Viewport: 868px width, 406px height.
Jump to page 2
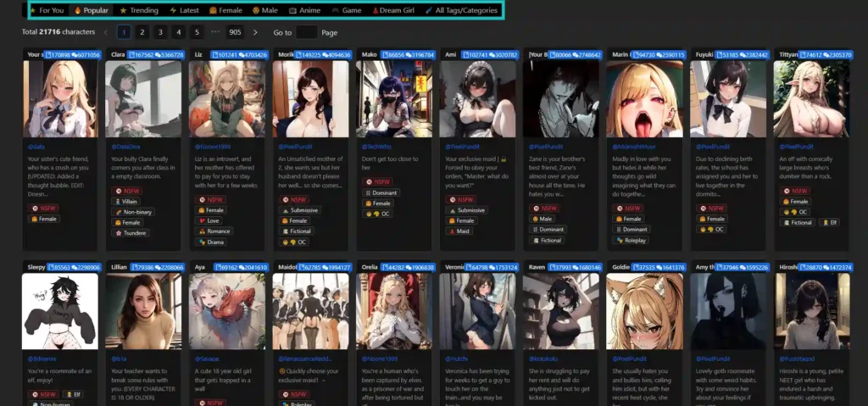coord(142,32)
